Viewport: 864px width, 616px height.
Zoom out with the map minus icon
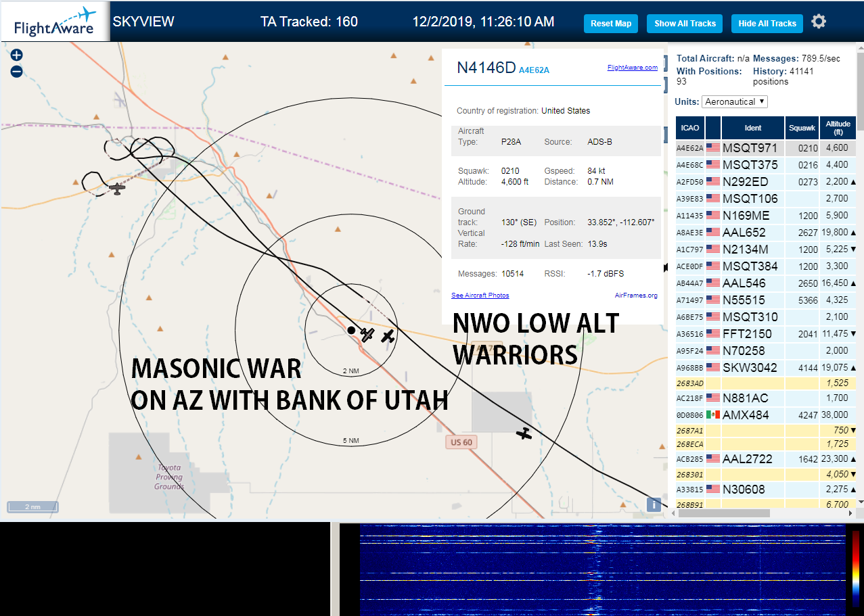[x=17, y=71]
